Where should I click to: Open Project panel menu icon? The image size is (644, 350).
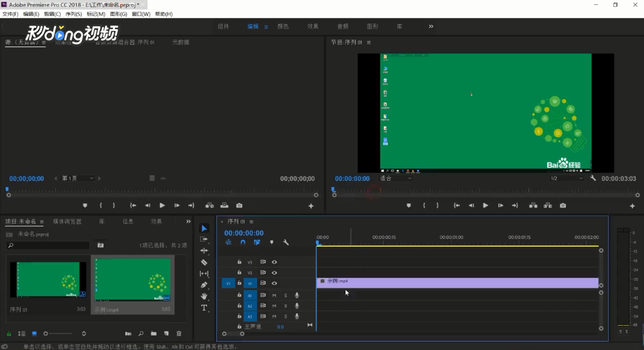click(x=42, y=222)
